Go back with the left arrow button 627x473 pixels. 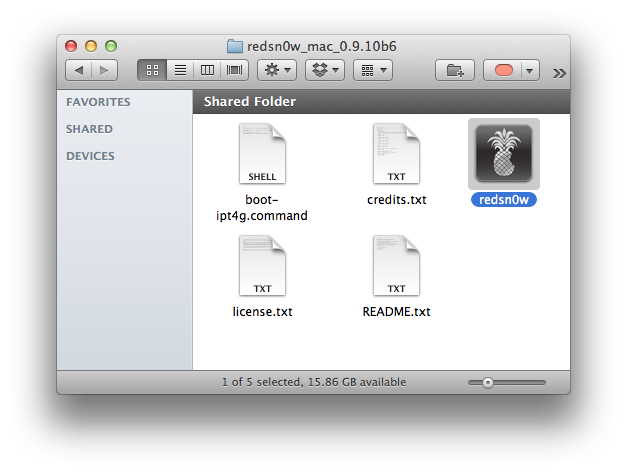point(79,71)
